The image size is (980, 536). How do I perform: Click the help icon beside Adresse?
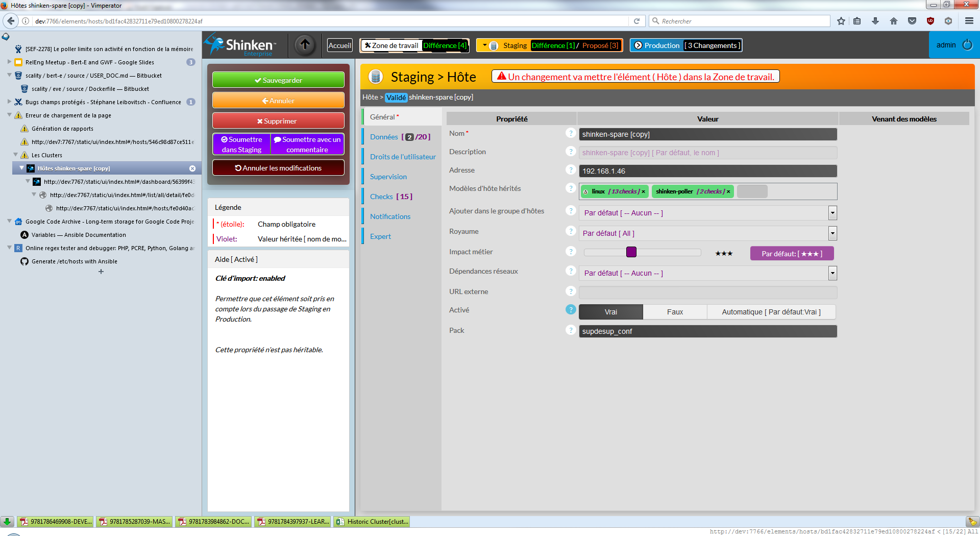click(x=571, y=170)
